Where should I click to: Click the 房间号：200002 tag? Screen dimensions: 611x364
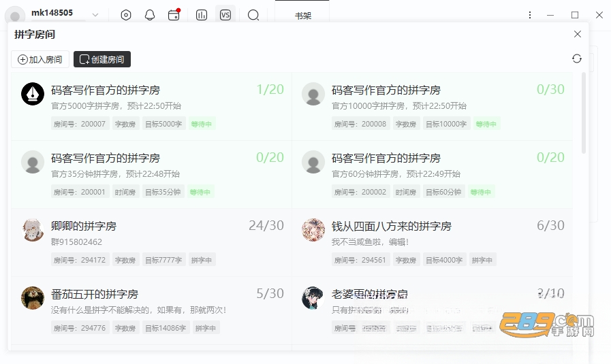point(360,193)
